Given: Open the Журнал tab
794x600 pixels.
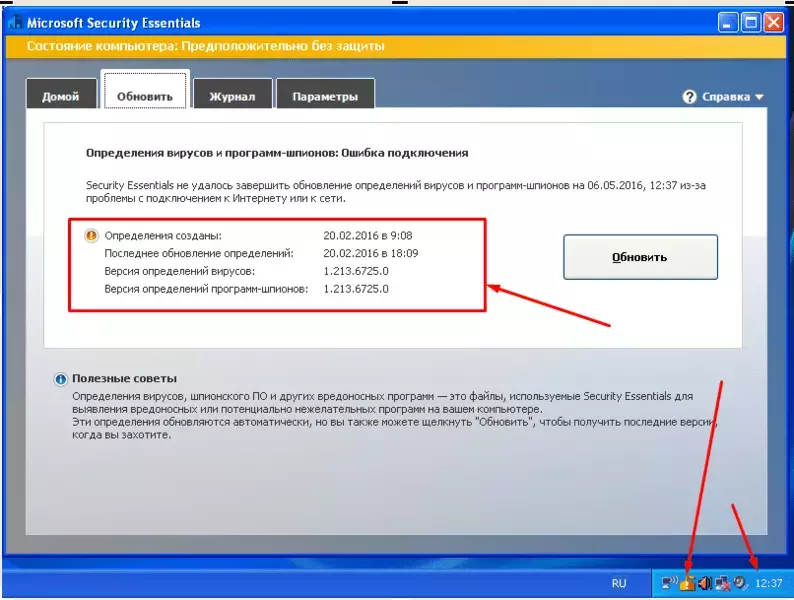Looking at the screenshot, I should point(232,94).
